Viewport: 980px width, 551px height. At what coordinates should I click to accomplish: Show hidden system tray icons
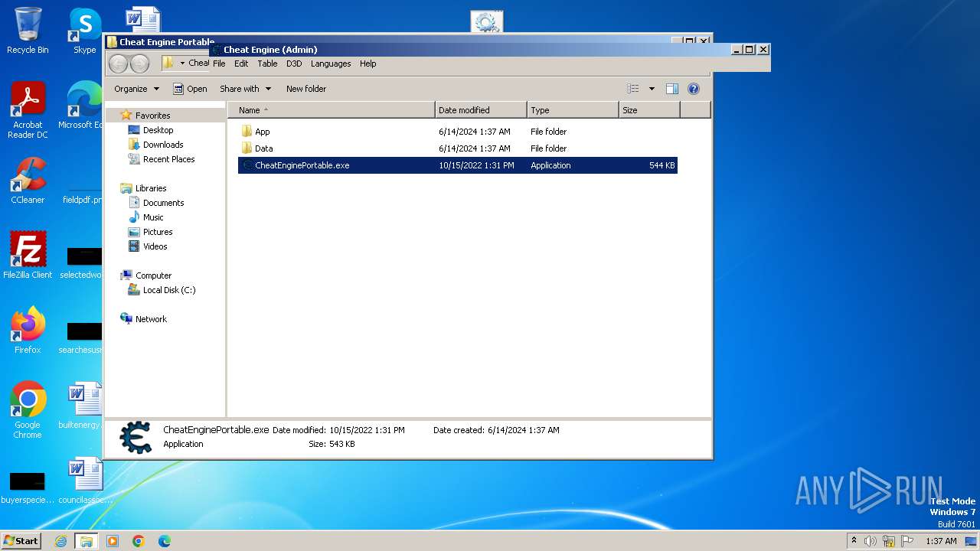854,541
